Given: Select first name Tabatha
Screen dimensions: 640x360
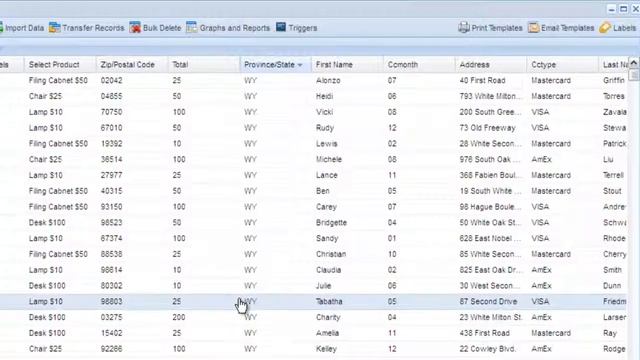Looking at the screenshot, I should point(329,302).
